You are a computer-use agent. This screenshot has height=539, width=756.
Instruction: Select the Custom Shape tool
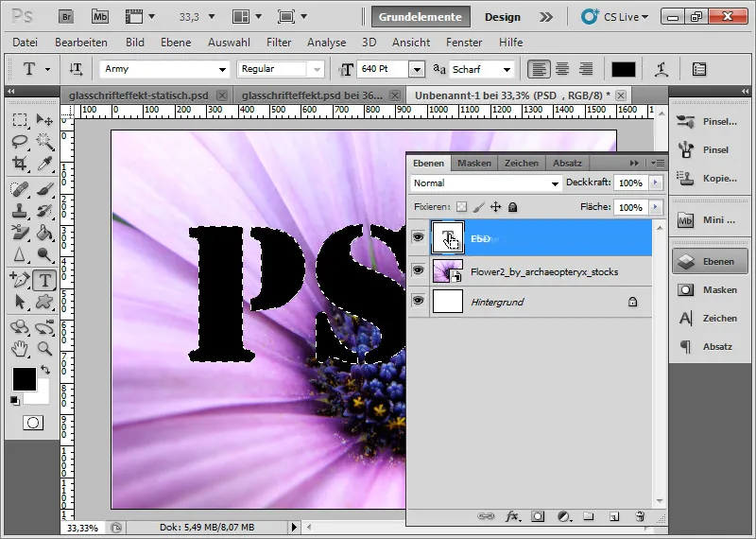coord(44,302)
